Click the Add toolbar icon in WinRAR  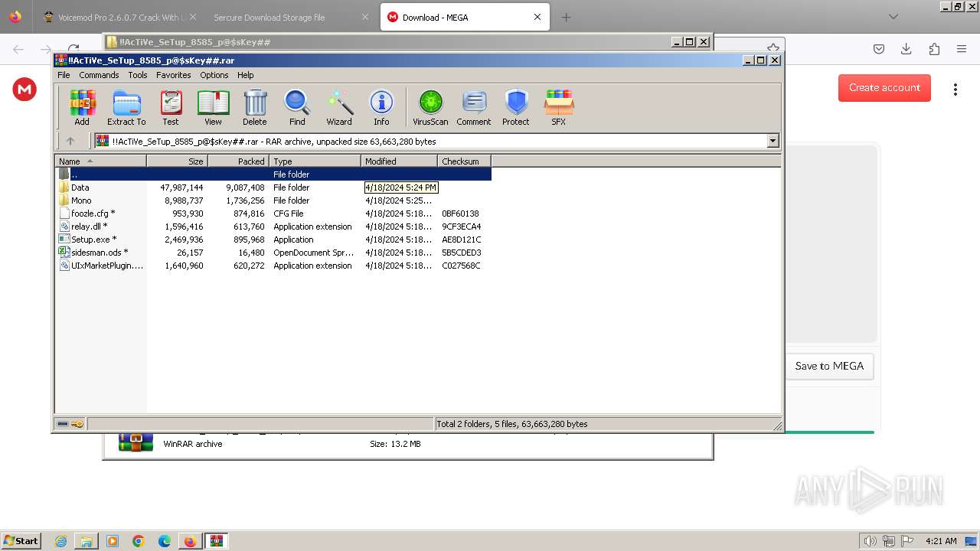(x=82, y=107)
